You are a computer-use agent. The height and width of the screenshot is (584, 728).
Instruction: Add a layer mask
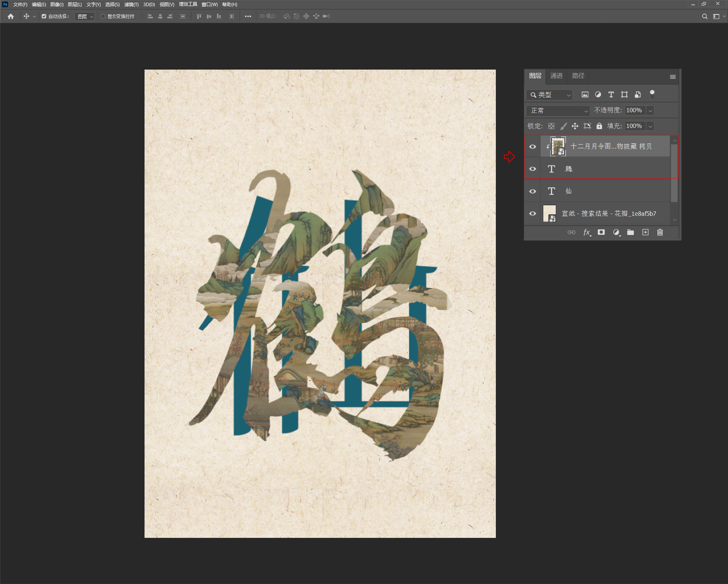pos(601,232)
